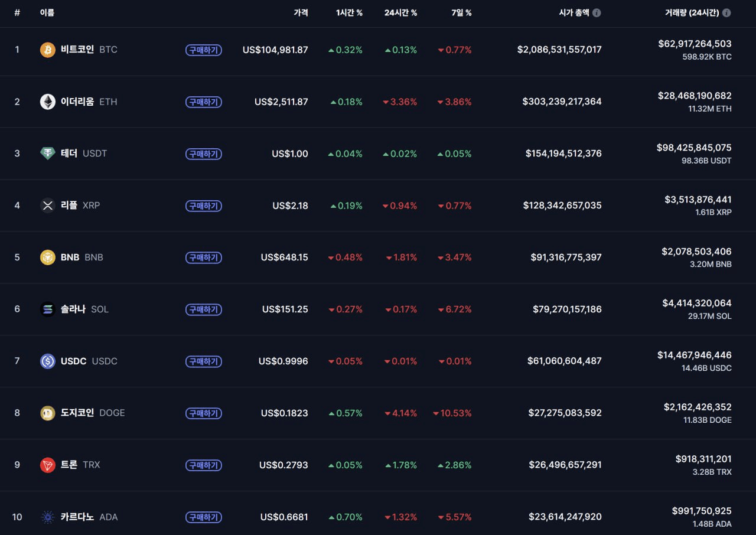Sort by the 거래량 (24시간) column header

click(x=692, y=12)
